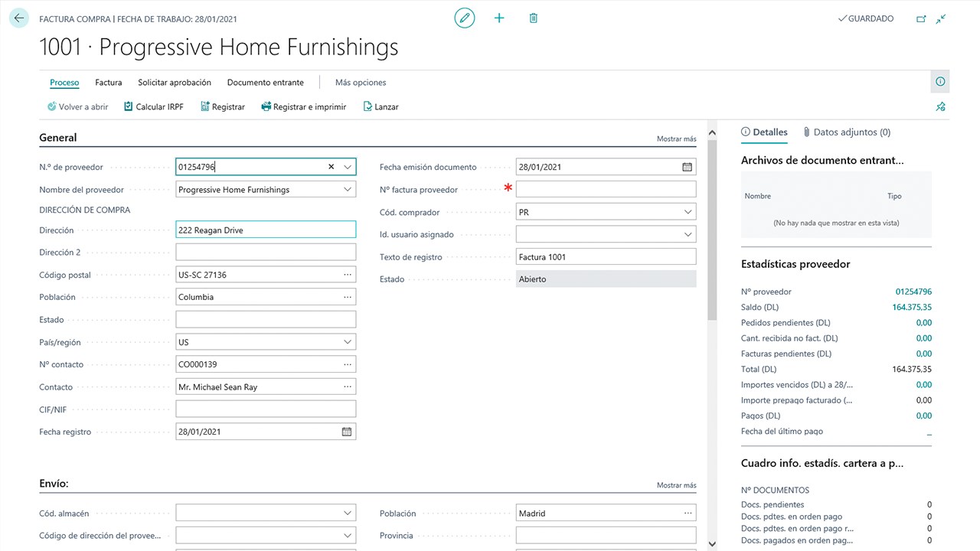Open Pagos (DL) value link
The image size is (980, 551).
tap(924, 416)
